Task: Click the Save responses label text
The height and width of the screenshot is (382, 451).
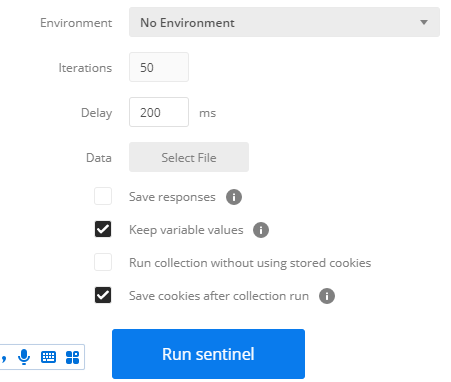Action: point(172,197)
